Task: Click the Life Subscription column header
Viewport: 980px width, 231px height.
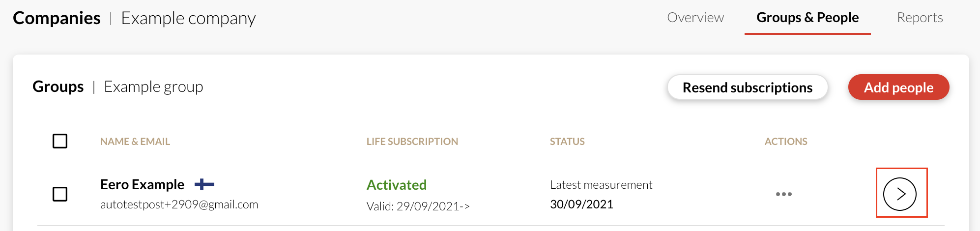Action: point(412,142)
